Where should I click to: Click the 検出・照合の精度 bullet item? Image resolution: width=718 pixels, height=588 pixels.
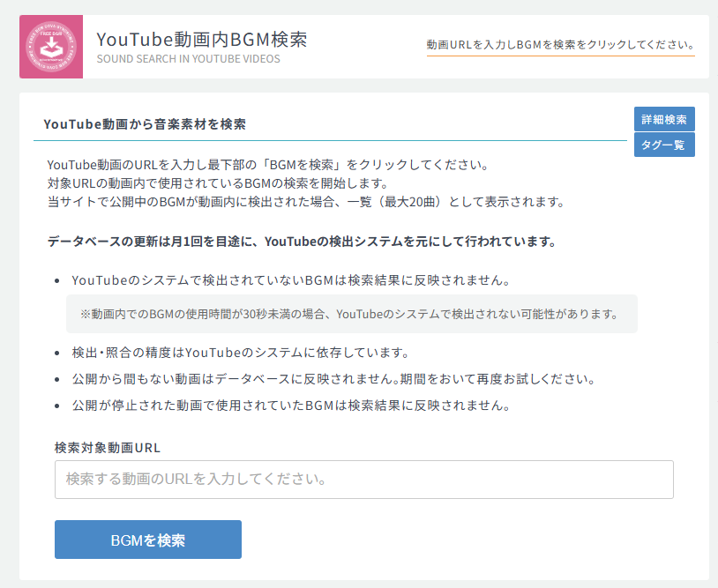click(241, 353)
